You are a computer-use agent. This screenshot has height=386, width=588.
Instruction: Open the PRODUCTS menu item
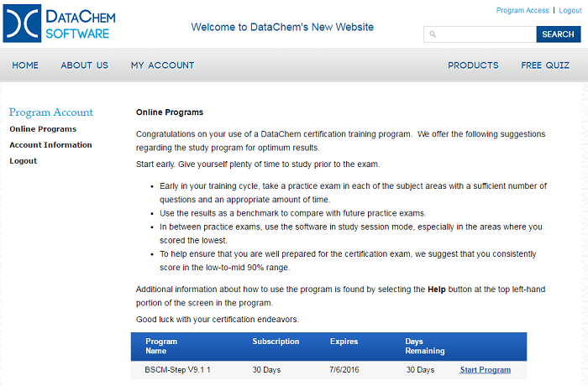click(x=473, y=65)
